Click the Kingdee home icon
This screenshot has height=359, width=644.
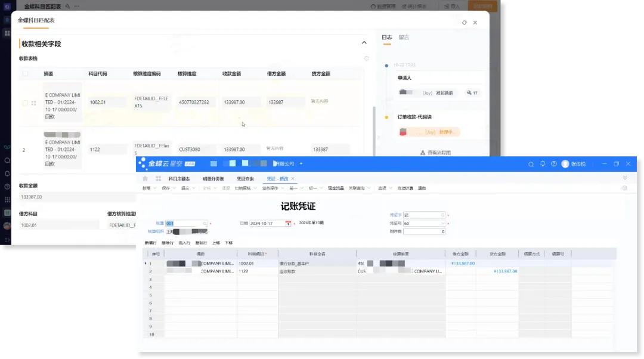click(145, 179)
